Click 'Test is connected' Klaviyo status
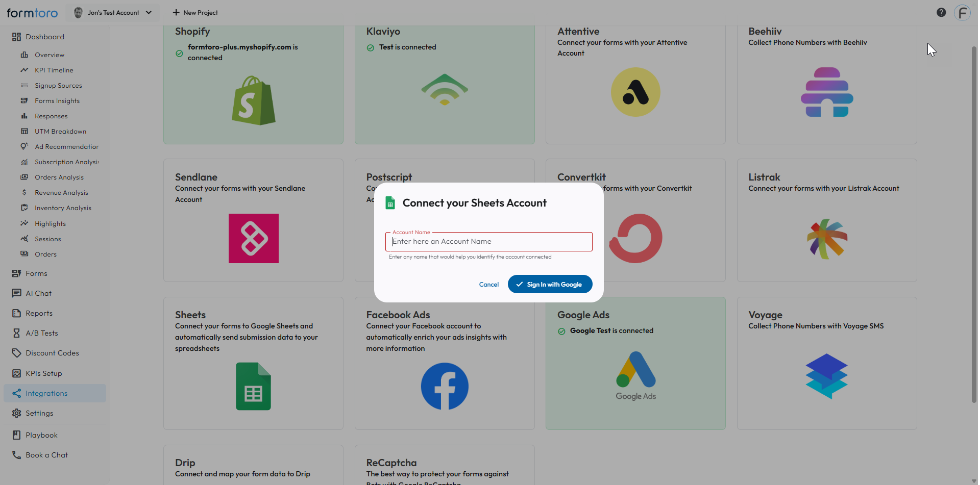Image resolution: width=980 pixels, height=485 pixels. [407, 47]
